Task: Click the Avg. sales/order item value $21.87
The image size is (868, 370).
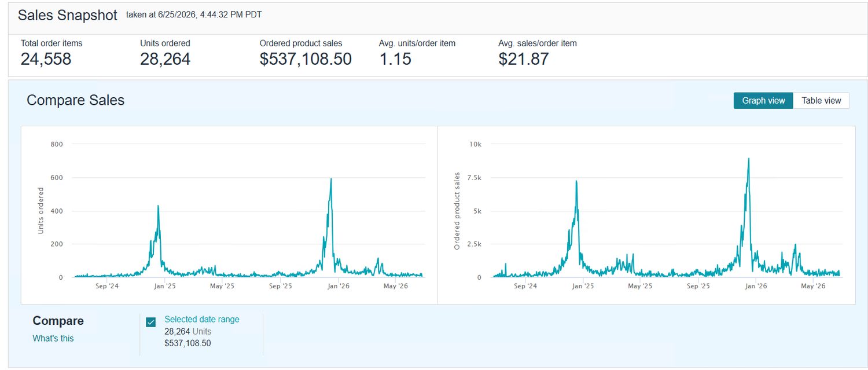Action: click(524, 59)
